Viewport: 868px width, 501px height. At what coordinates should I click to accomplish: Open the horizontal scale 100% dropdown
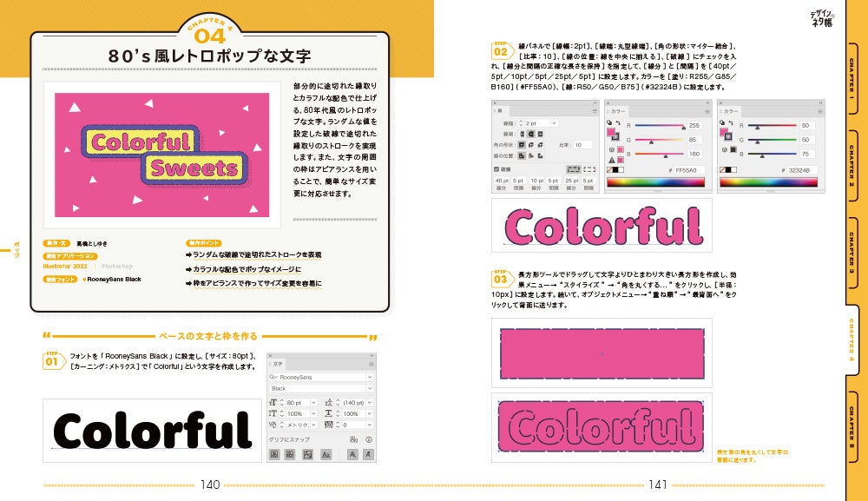tap(370, 413)
